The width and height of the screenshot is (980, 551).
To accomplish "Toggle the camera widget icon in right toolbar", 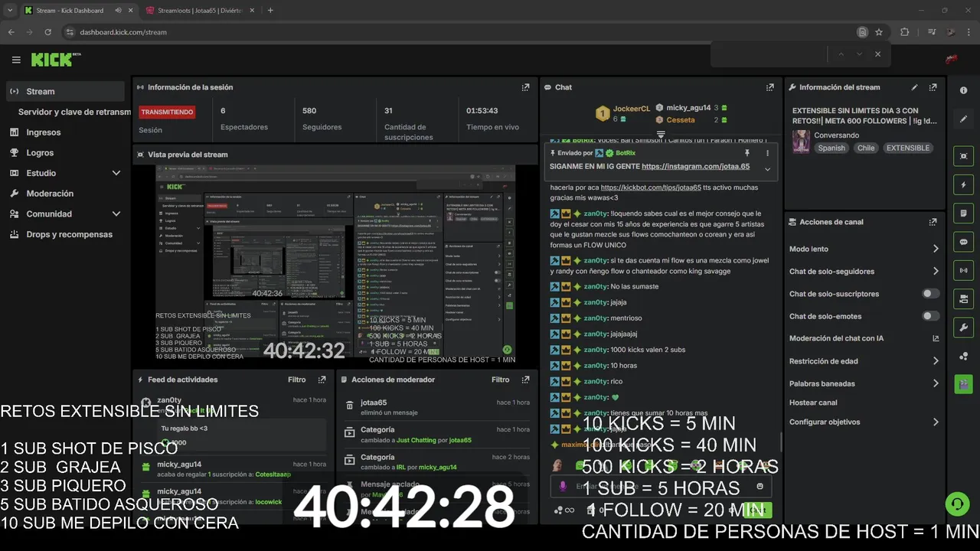I will tap(963, 298).
